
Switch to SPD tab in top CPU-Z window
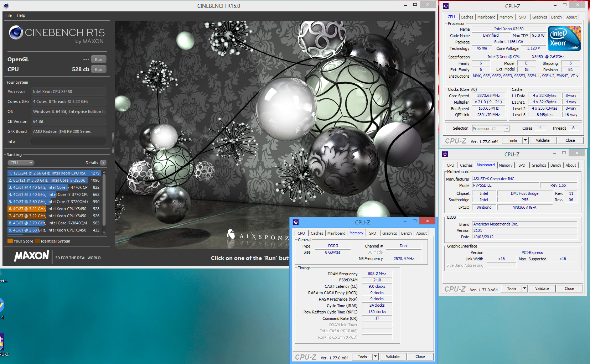(522, 17)
